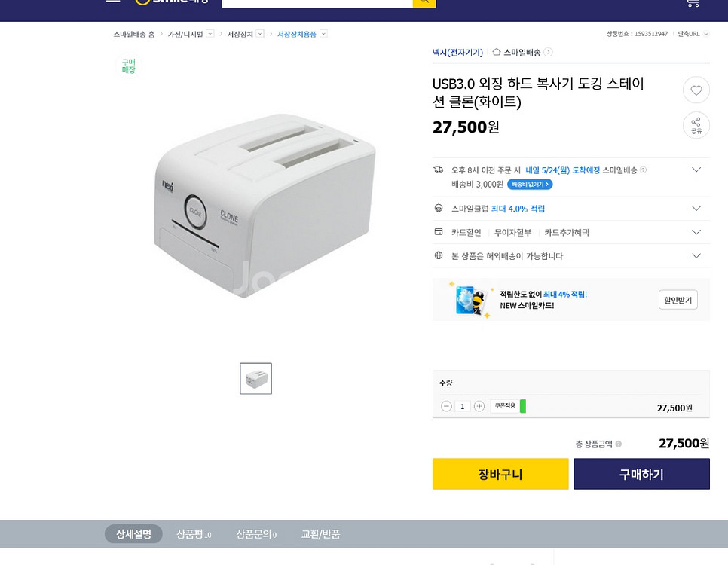
Task: Click the search magnifier button
Action: point(424,2)
